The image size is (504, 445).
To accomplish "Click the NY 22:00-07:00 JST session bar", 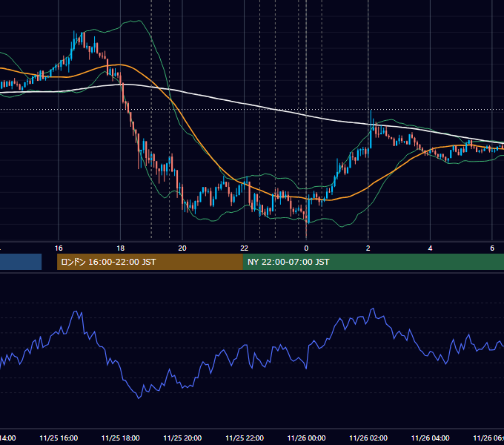I will 373,262.
